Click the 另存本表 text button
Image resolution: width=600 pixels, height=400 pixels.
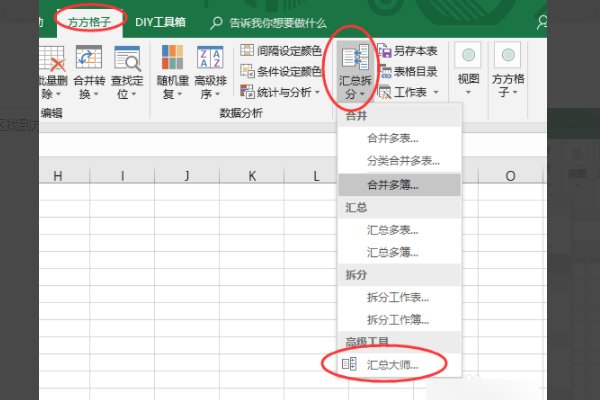pyautogui.click(x=416, y=51)
